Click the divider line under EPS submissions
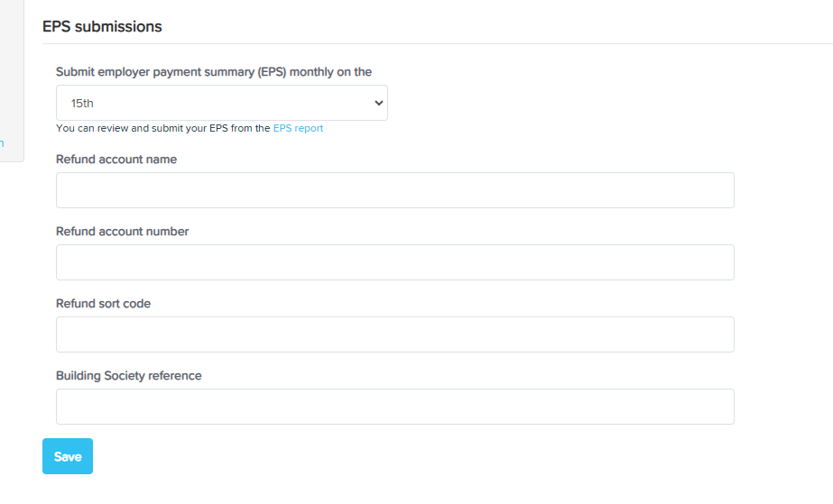This screenshot has height=504, width=833. click(438, 43)
